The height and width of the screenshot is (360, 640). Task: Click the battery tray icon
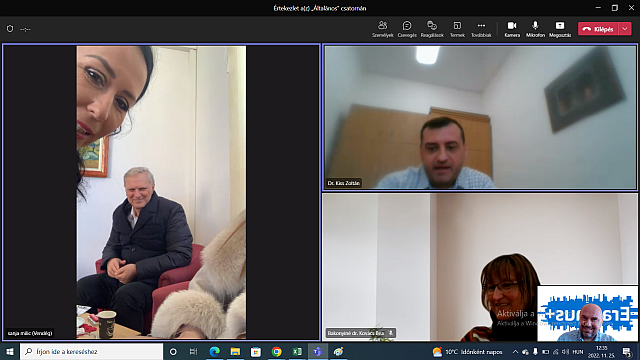545,351
